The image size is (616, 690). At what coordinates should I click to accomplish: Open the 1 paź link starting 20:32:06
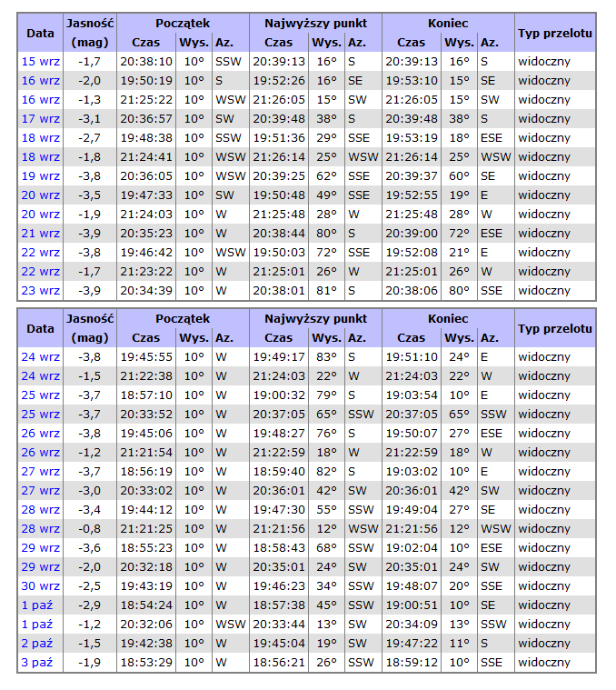37,625
